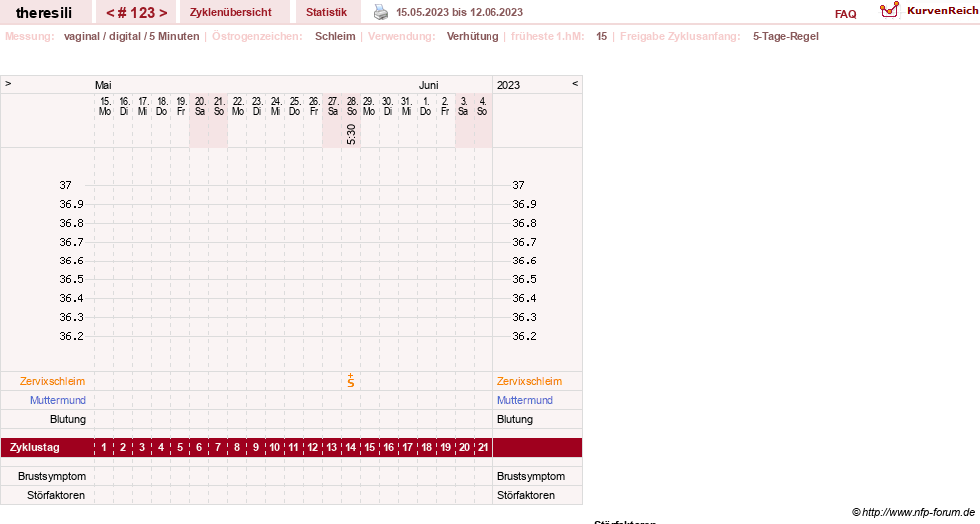
Task: Click date column 15. Mo
Action: click(x=104, y=106)
